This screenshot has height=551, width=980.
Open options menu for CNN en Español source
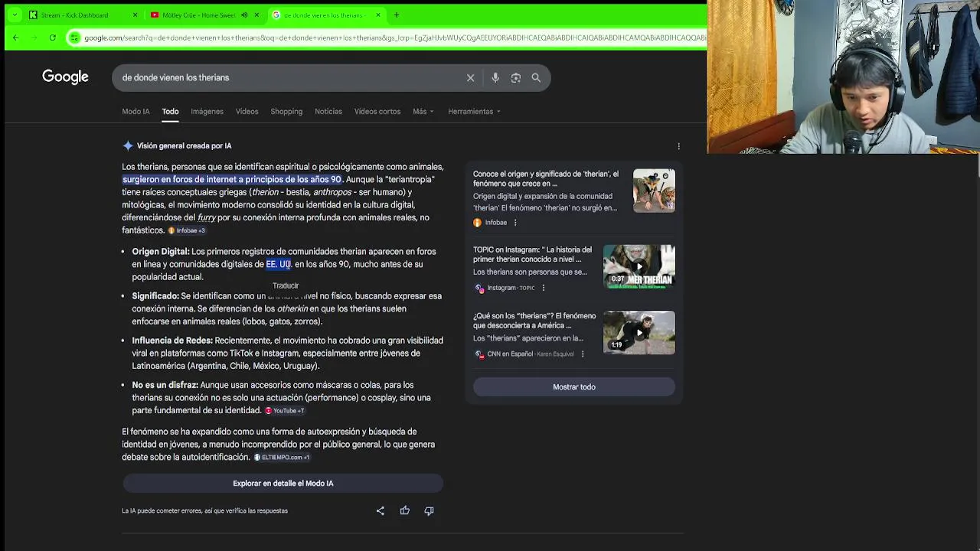coord(582,354)
